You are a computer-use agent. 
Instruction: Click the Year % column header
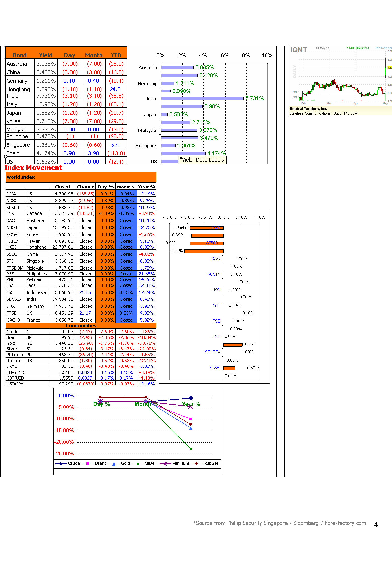click(147, 187)
